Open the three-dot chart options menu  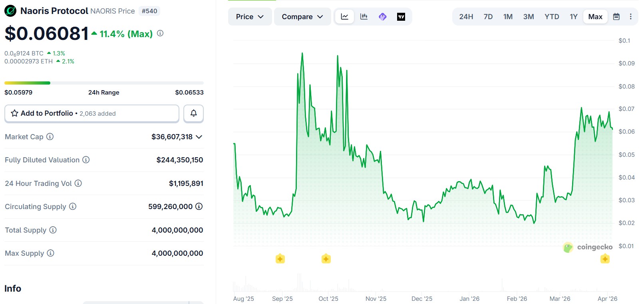click(630, 17)
